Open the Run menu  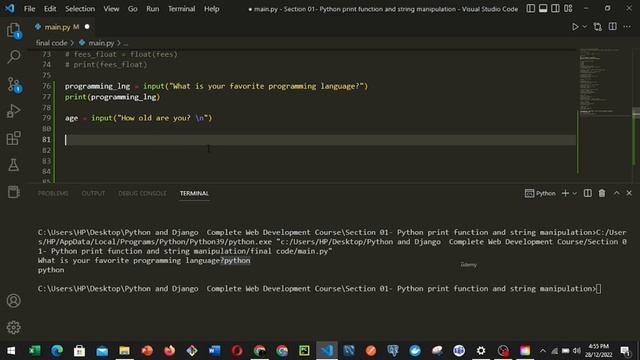point(153,9)
